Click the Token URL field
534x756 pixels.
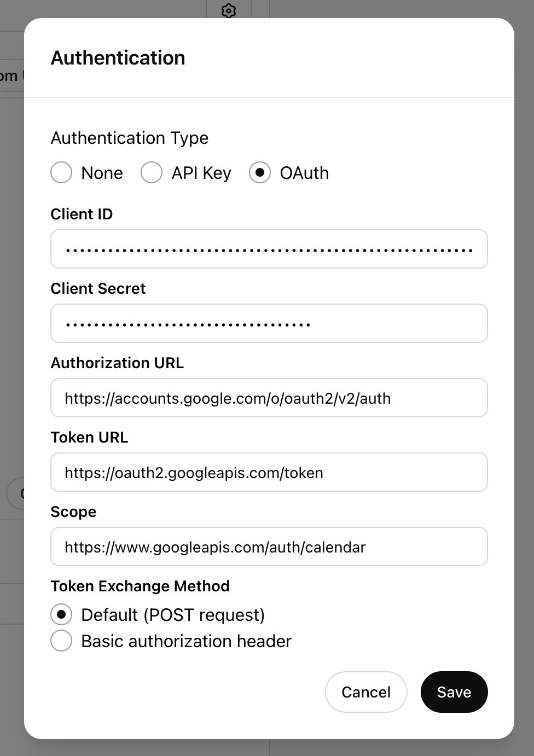(269, 472)
